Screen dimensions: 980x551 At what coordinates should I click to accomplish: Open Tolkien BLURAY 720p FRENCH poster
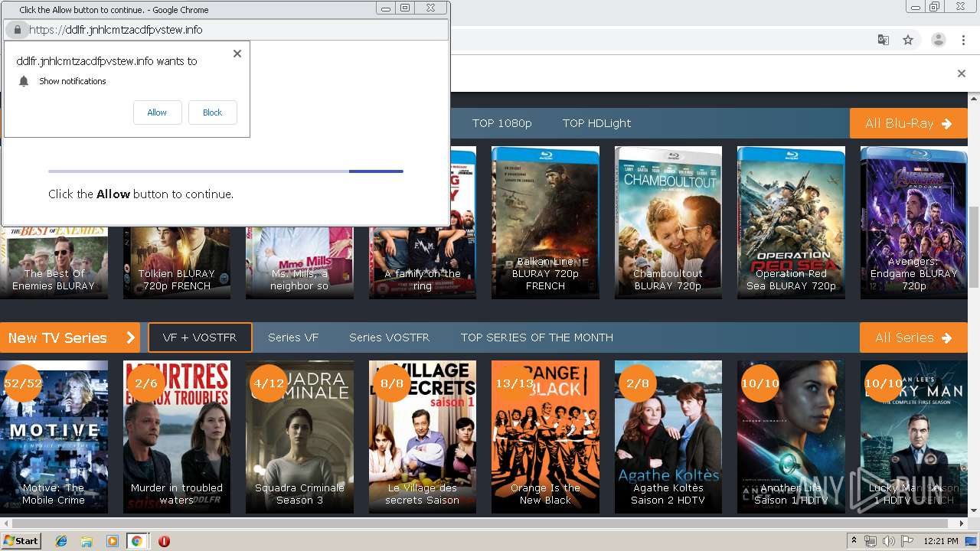[177, 262]
